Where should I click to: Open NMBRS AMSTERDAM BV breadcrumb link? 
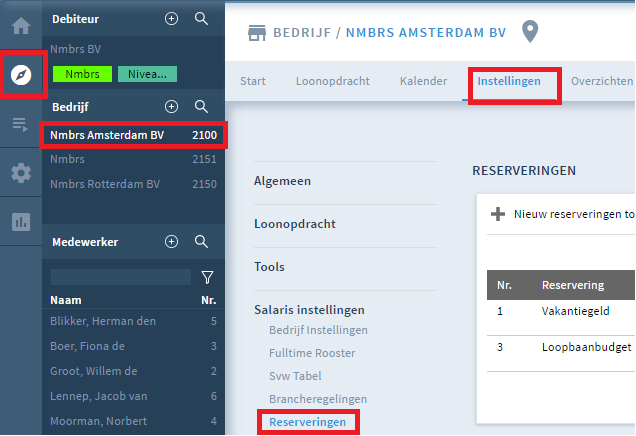[x=425, y=32]
